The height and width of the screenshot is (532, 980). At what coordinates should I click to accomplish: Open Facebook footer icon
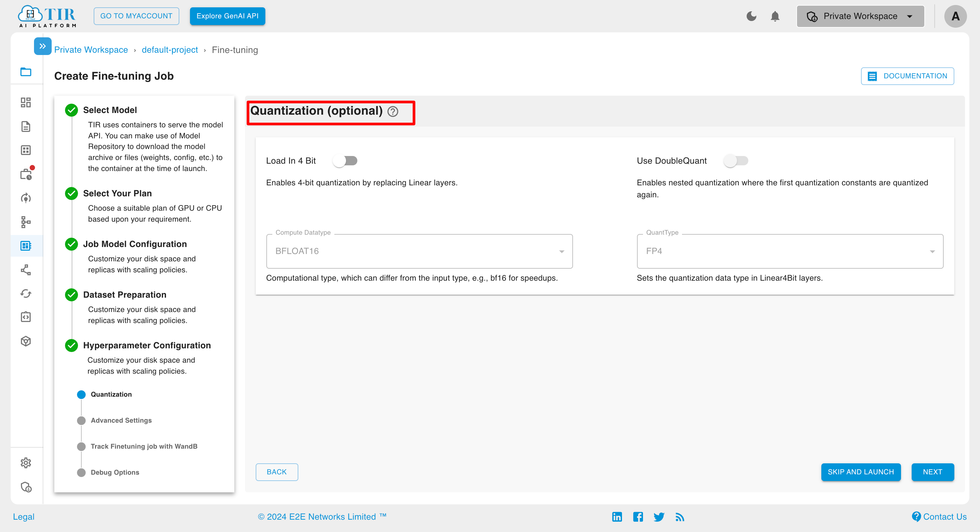638,516
